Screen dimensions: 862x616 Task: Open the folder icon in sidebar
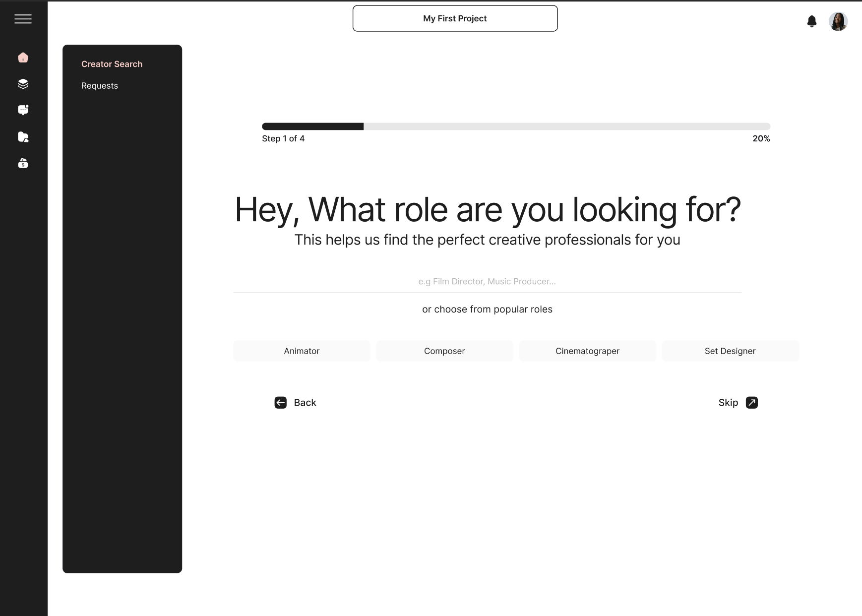tap(23, 137)
